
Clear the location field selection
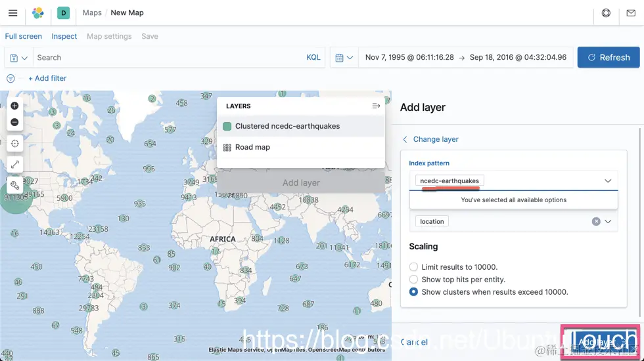click(x=596, y=222)
